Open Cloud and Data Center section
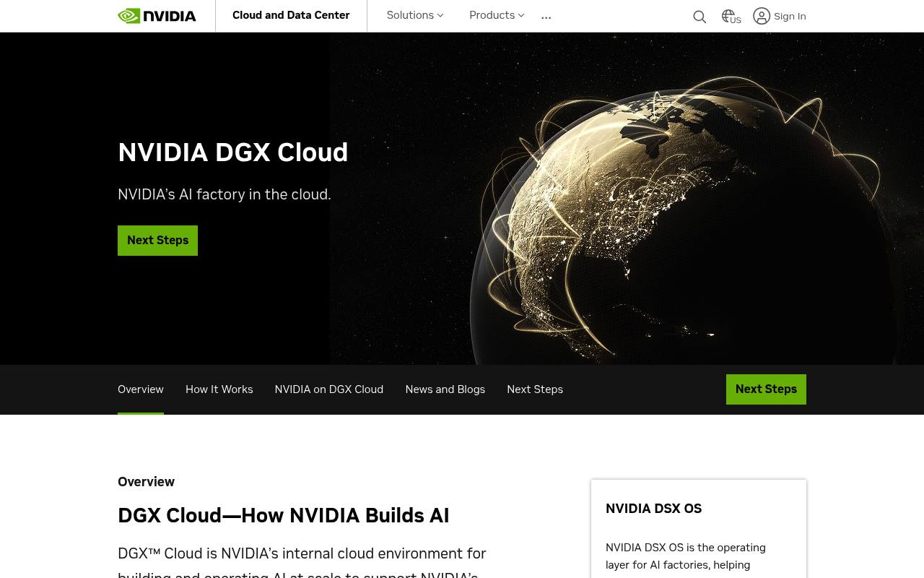 coord(291,15)
